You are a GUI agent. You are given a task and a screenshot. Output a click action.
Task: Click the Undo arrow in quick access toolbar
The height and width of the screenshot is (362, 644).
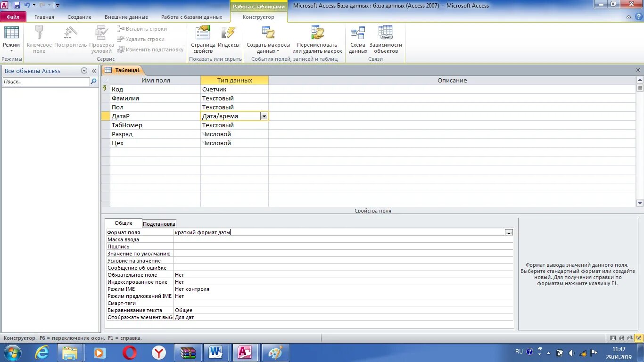(x=27, y=5)
